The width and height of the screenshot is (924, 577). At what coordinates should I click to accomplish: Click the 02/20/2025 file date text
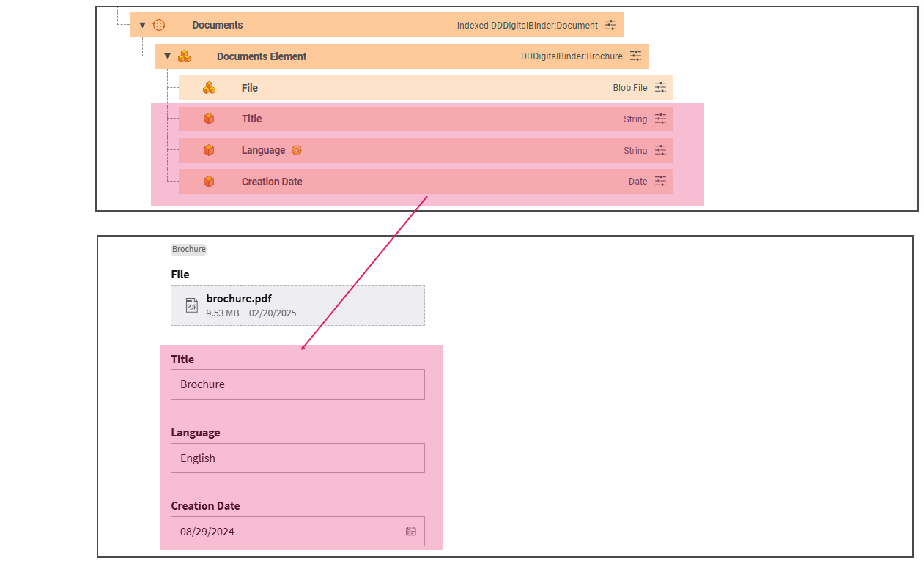click(273, 313)
